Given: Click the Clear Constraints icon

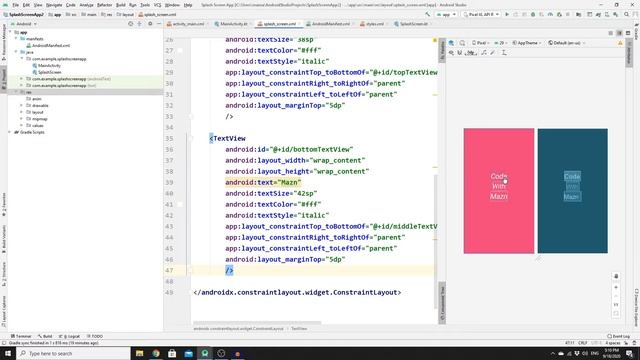Looking at the screenshot, I should (484, 53).
